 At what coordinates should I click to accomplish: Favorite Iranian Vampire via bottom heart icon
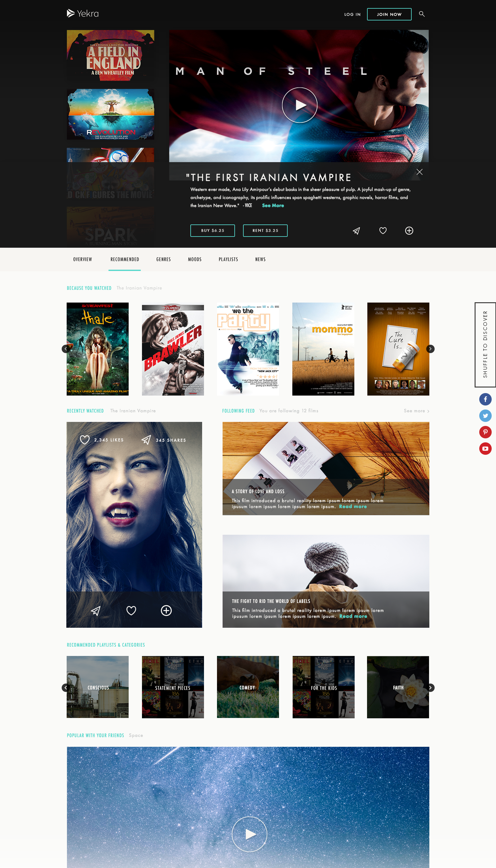click(131, 610)
